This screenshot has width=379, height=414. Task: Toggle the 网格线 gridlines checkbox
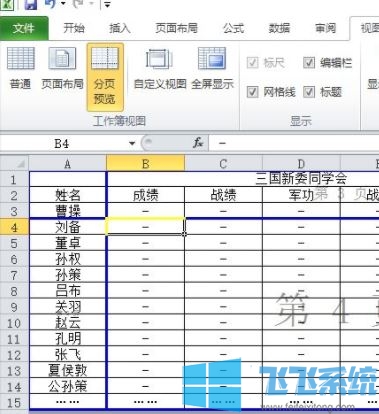click(x=252, y=92)
